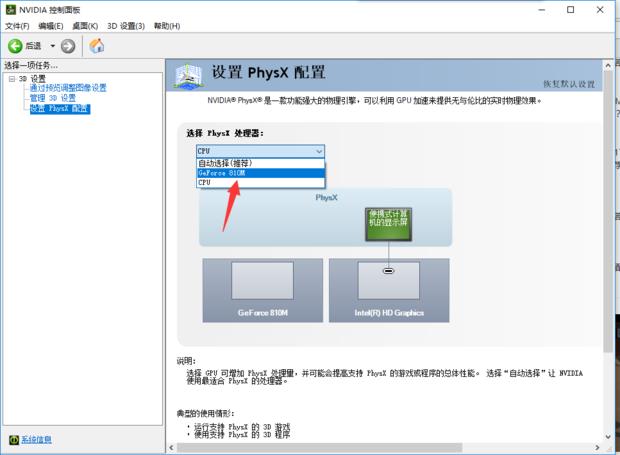Click the laptop display green block

[x=388, y=224]
